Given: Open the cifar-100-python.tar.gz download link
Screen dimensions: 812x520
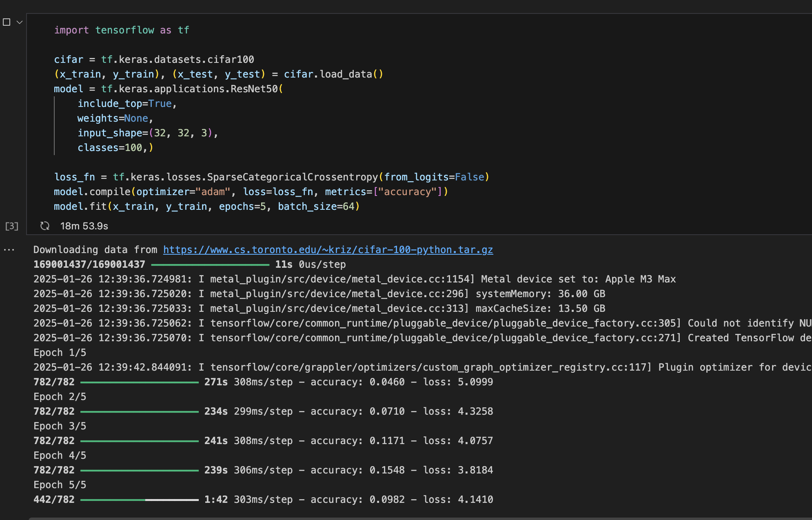Looking at the screenshot, I should coord(328,250).
